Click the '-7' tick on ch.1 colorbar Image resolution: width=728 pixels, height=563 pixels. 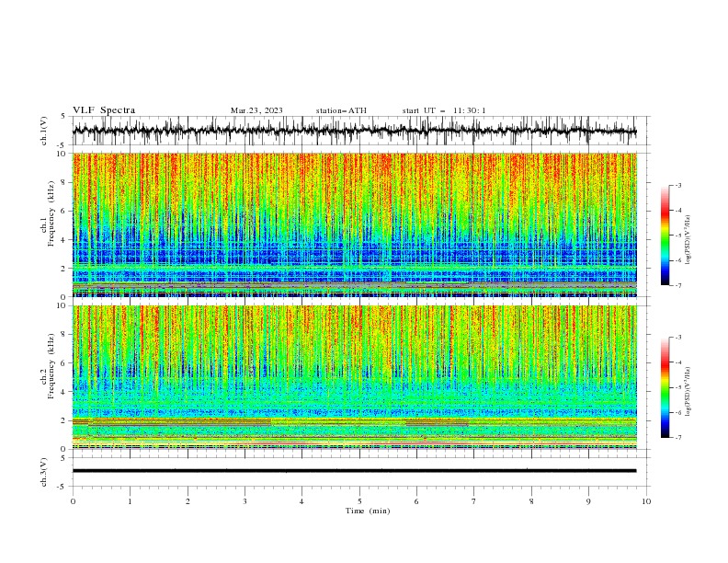(x=678, y=285)
